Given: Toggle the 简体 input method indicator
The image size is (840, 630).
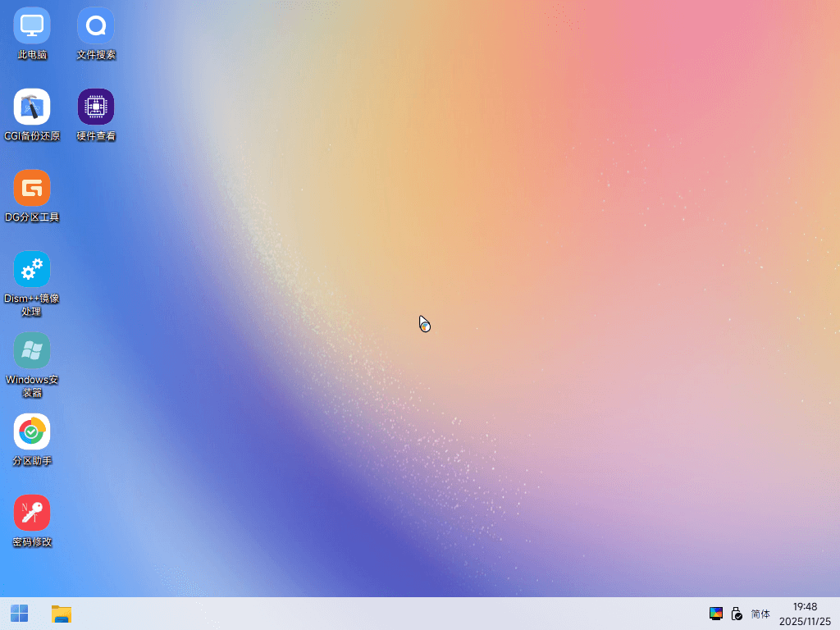Looking at the screenshot, I should (760, 614).
